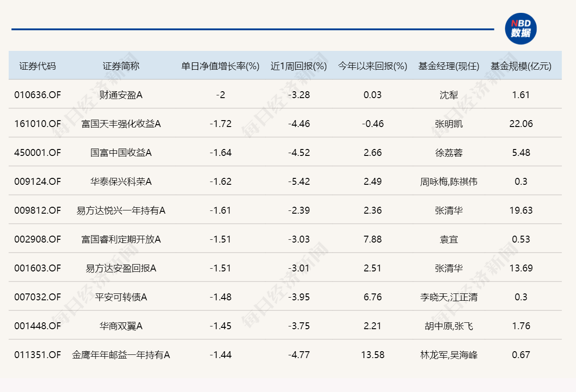
Task: Click fund 平安可转债A name
Action: point(115,297)
